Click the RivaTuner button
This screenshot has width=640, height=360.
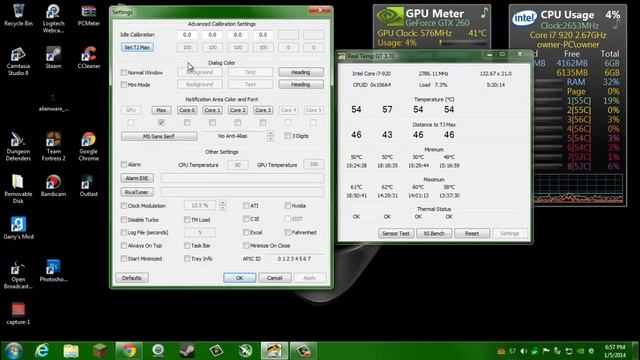click(x=137, y=192)
